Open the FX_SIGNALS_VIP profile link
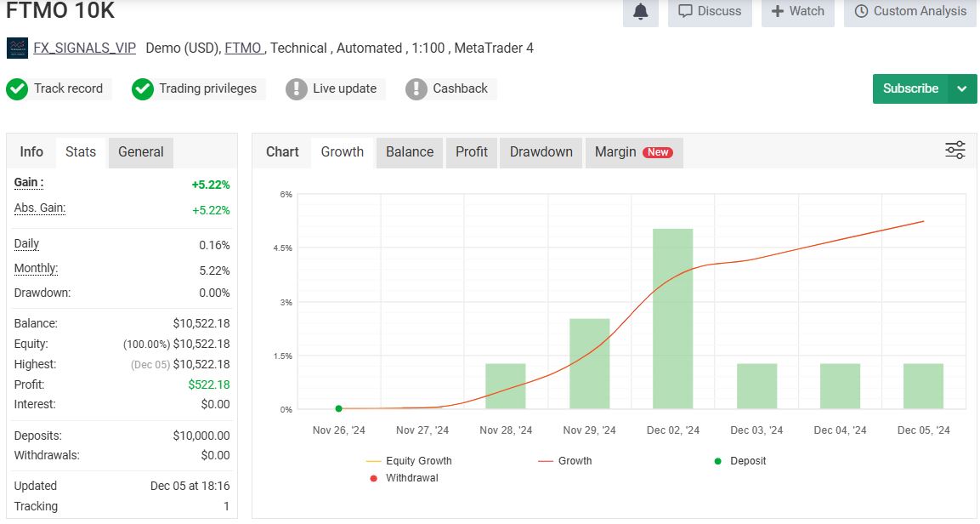Viewport: 980px width, 524px height. click(x=84, y=48)
